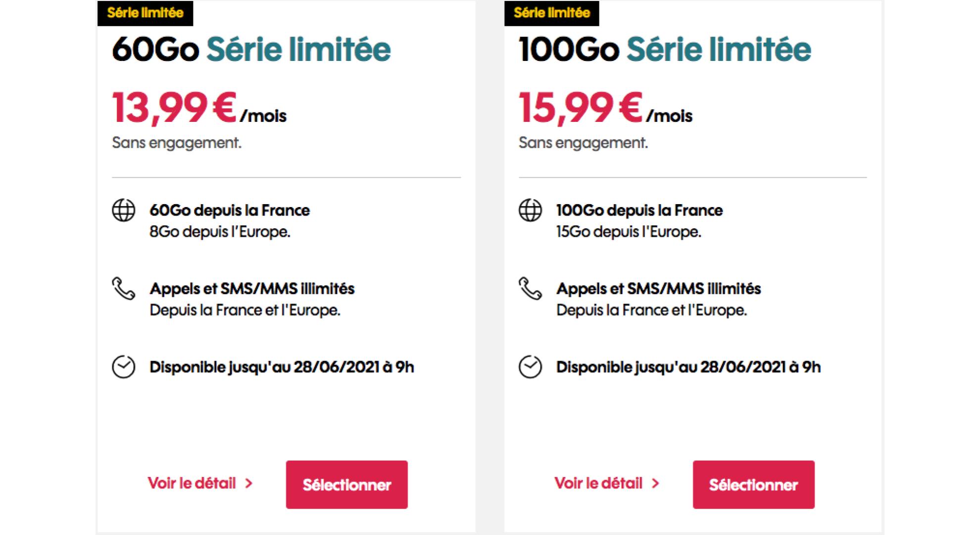Click the phone icon in 60Go plan
Image resolution: width=980 pixels, height=535 pixels.
coord(123,288)
